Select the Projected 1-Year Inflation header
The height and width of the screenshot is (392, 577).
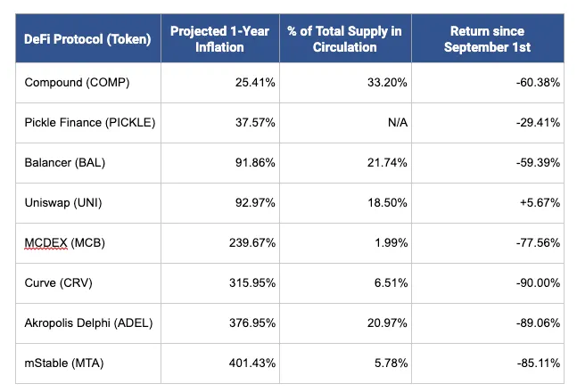218,38
